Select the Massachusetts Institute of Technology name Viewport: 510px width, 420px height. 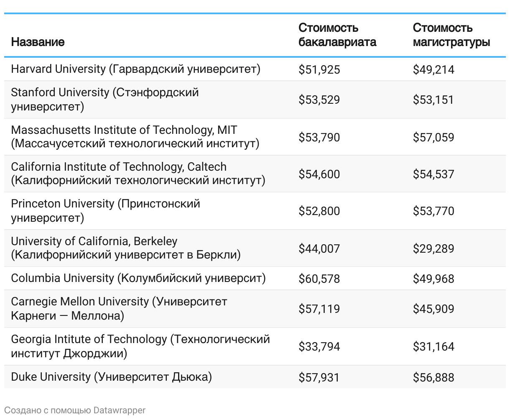tap(135, 137)
